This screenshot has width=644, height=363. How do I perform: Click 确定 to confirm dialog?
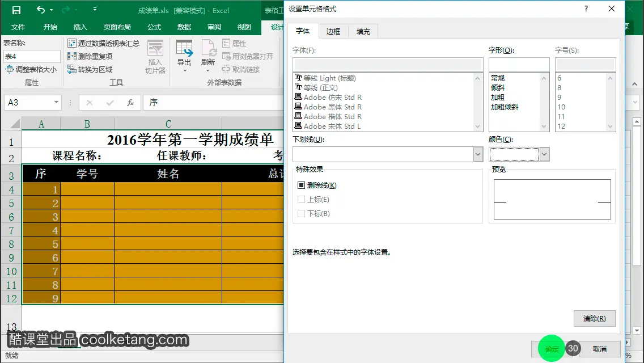click(x=552, y=349)
